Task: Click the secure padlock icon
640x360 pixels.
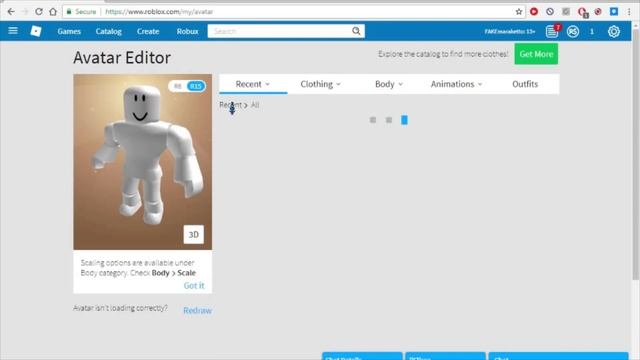Action: [69, 11]
